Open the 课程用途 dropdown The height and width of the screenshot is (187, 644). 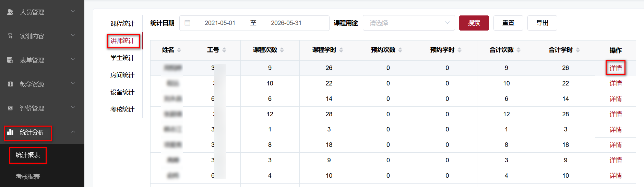tap(409, 23)
